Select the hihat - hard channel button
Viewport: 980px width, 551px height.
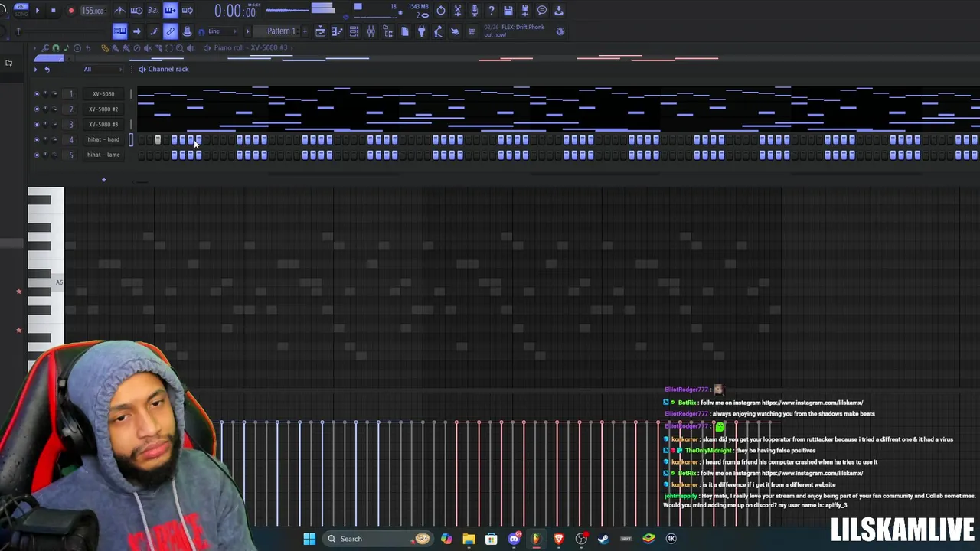click(103, 139)
